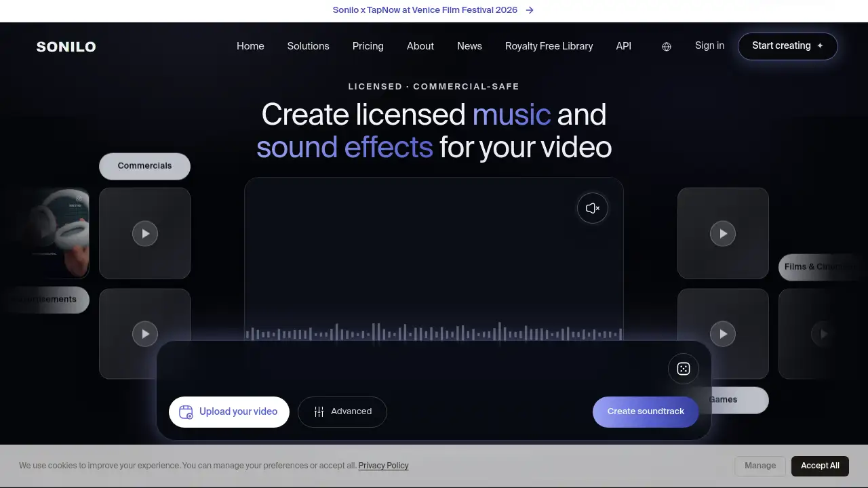The image size is (868, 488).
Task: Go to Home in the navigation
Action: [250, 46]
